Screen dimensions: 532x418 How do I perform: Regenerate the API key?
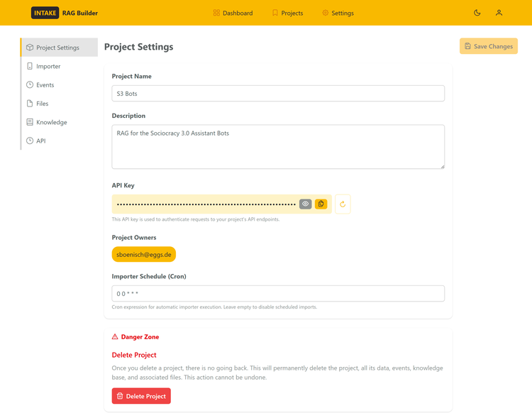(343, 204)
